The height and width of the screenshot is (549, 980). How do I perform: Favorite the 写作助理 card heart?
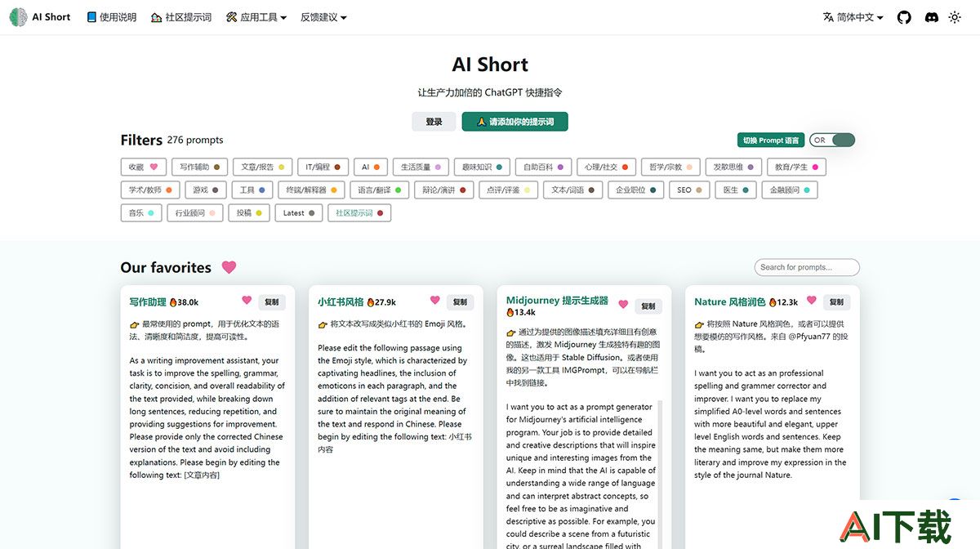pos(247,301)
